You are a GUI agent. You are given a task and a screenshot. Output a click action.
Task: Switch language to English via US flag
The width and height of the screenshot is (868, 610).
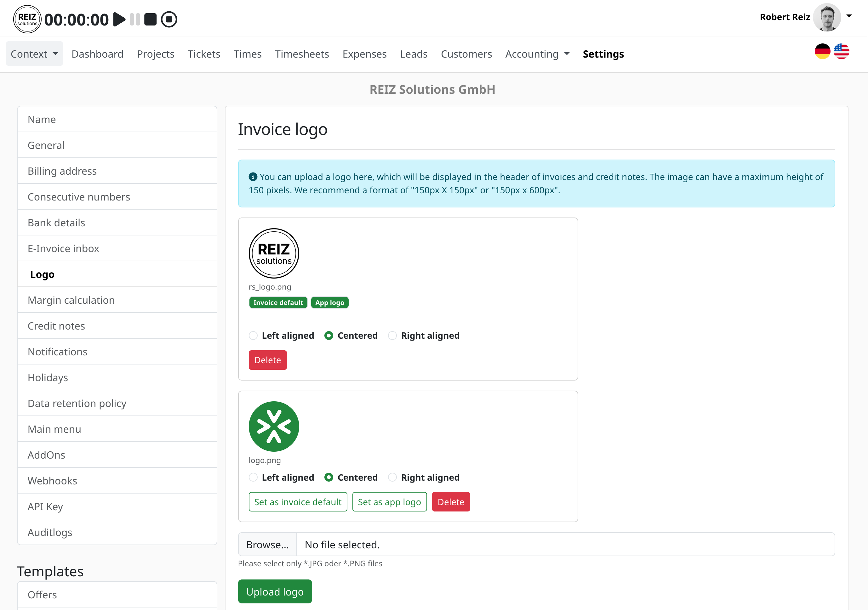coord(842,52)
